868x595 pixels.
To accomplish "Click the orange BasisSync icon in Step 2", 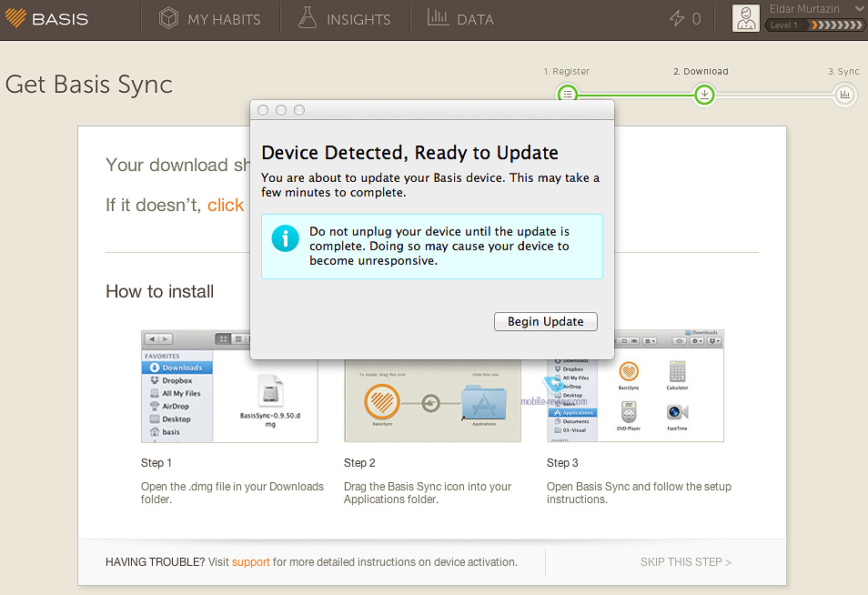I will pos(382,401).
